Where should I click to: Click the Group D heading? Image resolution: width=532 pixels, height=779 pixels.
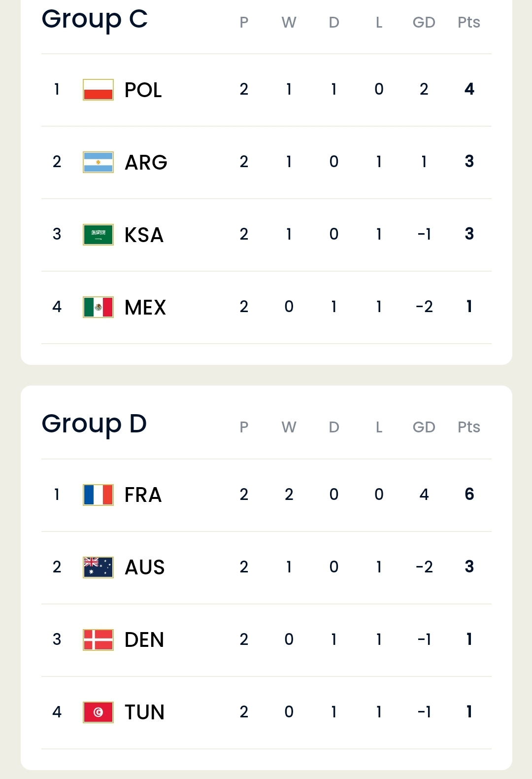tap(94, 425)
